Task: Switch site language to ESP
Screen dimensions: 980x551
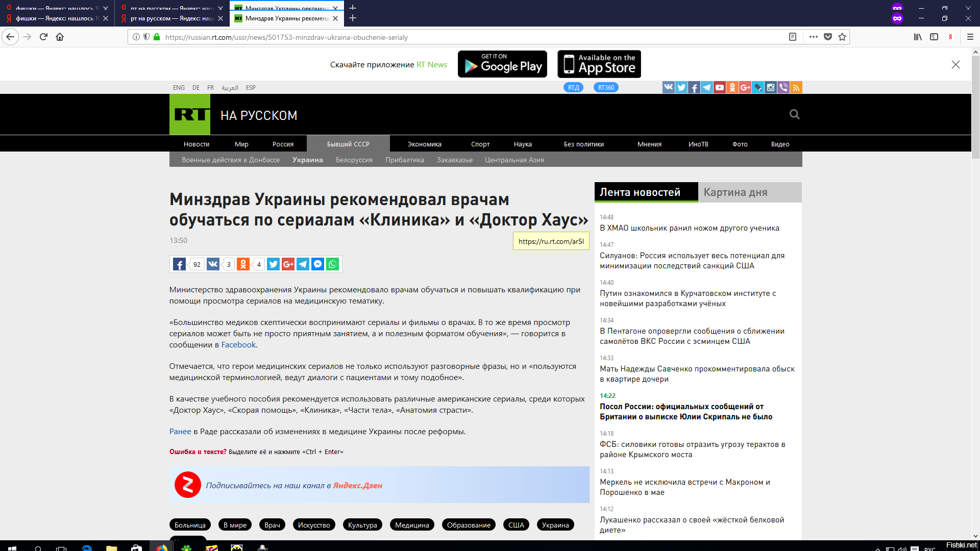Action: [x=251, y=87]
